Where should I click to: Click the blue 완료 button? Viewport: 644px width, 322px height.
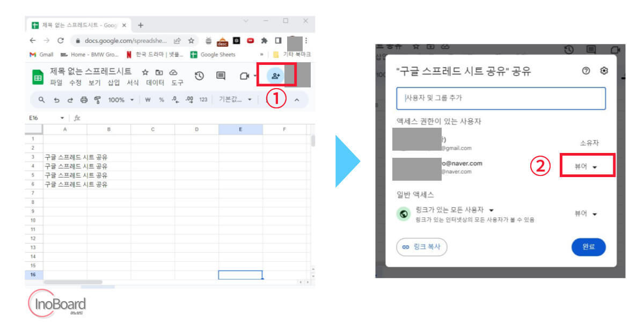[589, 247]
